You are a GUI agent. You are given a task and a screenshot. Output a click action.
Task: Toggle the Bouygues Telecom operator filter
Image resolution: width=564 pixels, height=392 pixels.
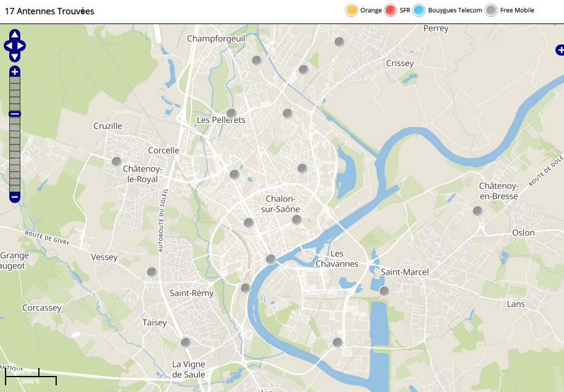pos(420,10)
